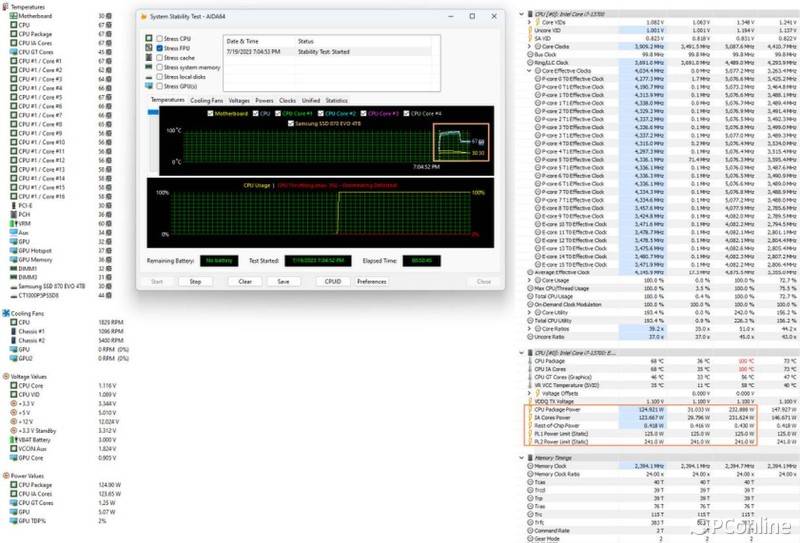The width and height of the screenshot is (800, 543).
Task: Click the GPU Hotspot icon
Action: point(14,251)
